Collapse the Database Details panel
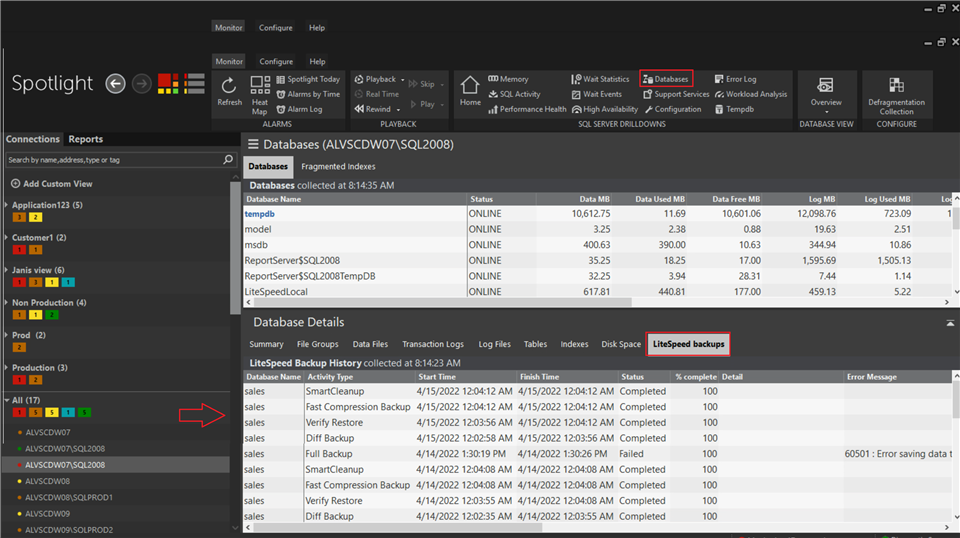This screenshot has height=538, width=960. pyautogui.click(x=950, y=323)
